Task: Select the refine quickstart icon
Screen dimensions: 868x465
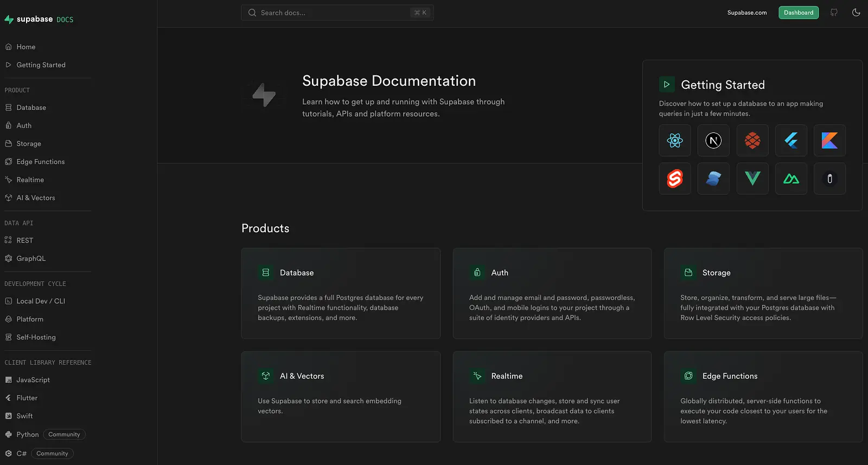Action: [829, 179]
